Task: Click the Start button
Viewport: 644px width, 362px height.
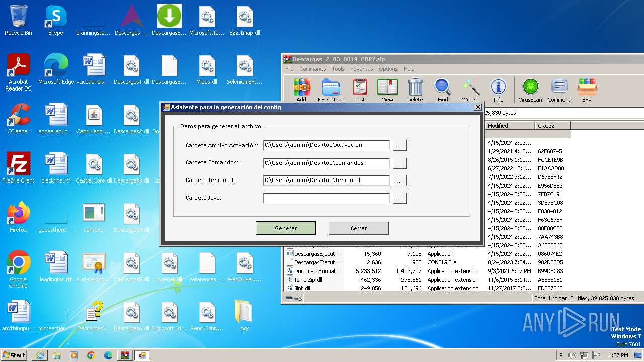Action: [14, 355]
